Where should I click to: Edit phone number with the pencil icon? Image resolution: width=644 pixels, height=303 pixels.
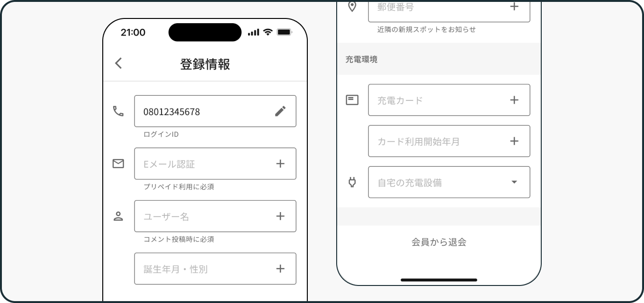pos(280,111)
